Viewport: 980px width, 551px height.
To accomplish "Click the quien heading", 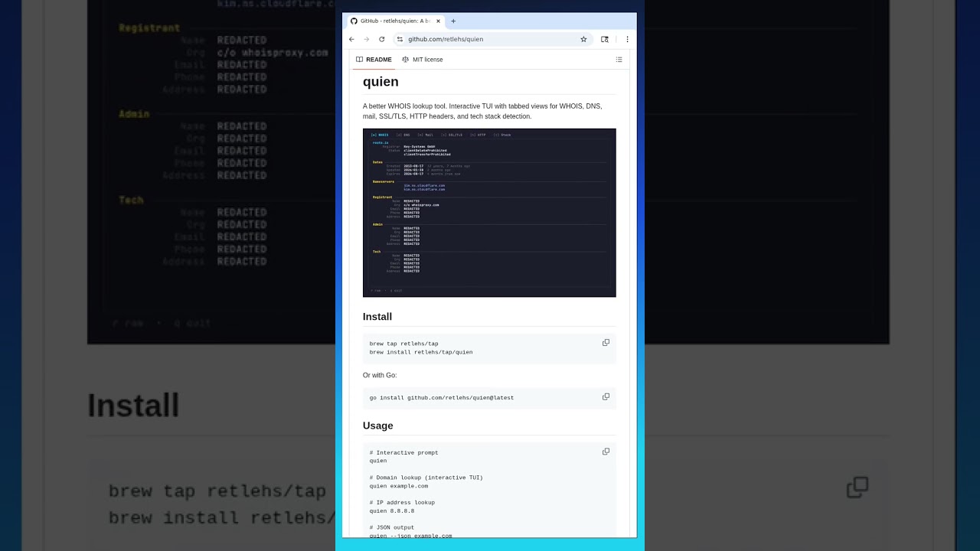I will pyautogui.click(x=381, y=82).
